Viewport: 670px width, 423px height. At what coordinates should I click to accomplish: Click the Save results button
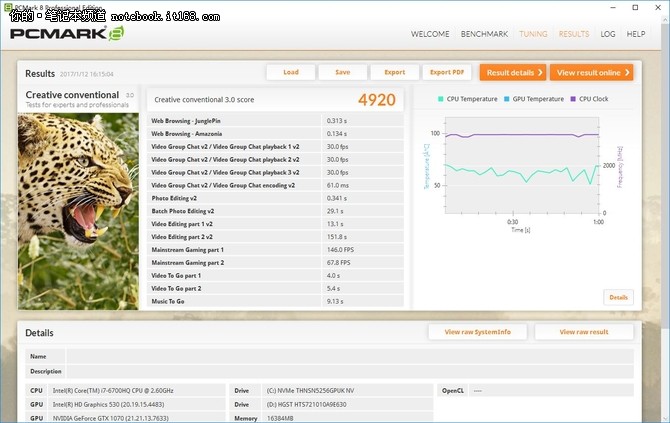click(342, 72)
